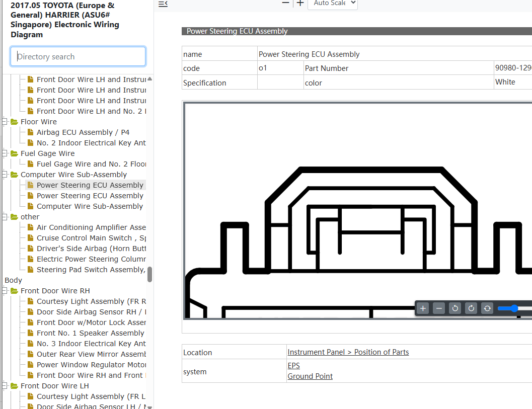The width and height of the screenshot is (532, 409).
Task: Collapse the Floor Wire tree node
Action: [5, 121]
